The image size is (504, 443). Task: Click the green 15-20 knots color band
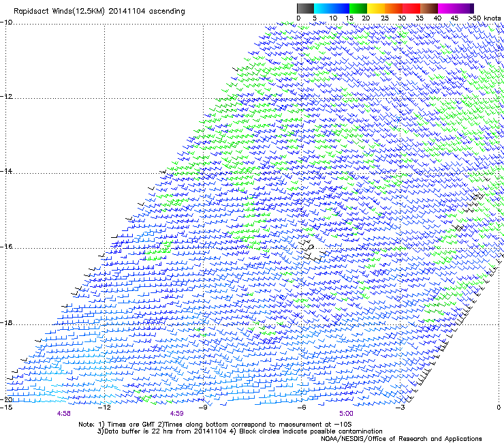[358, 8]
